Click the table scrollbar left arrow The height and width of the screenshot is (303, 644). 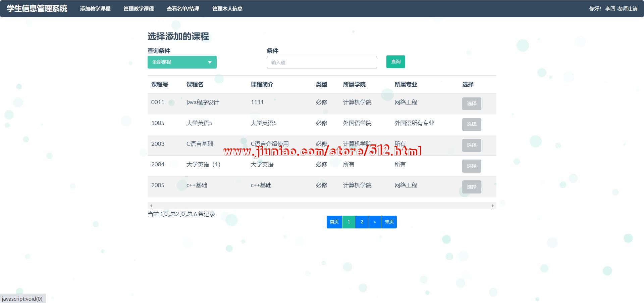[151, 206]
